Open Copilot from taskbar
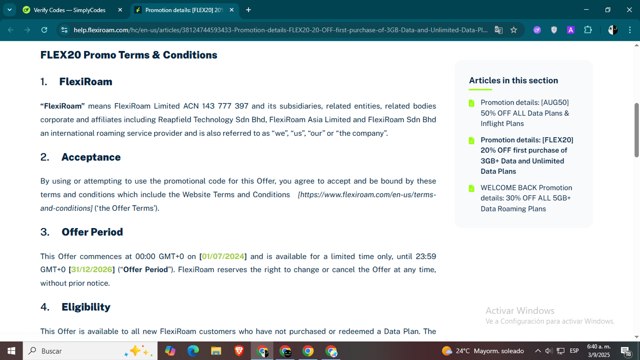 [170, 351]
